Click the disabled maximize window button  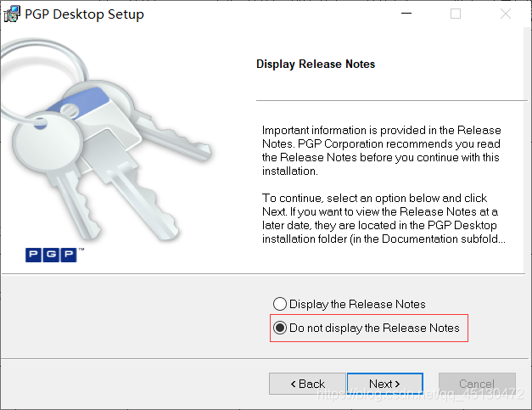click(x=456, y=14)
